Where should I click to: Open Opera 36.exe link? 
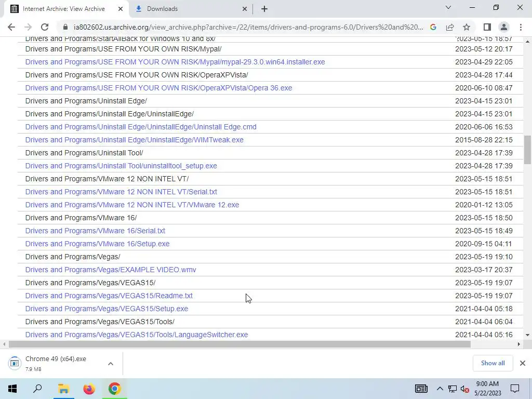click(x=158, y=88)
